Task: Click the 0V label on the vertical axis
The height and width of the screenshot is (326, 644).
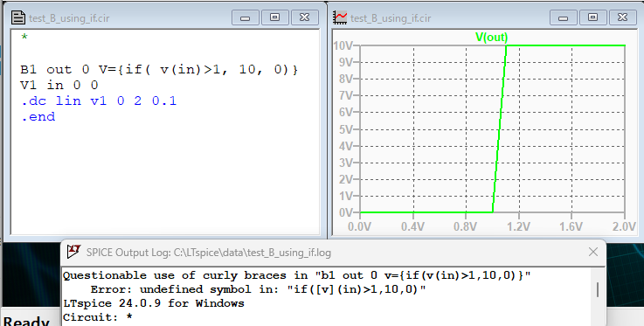Action: (x=346, y=212)
